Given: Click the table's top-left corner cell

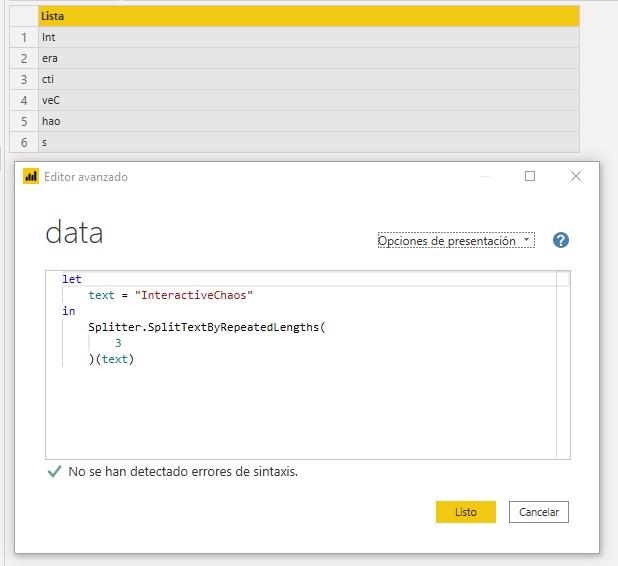Looking at the screenshot, I should tap(24, 16).
